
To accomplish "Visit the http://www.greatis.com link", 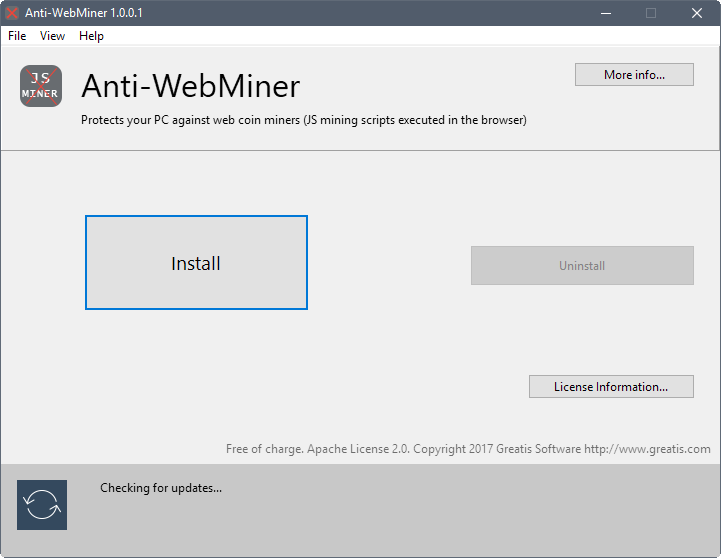I will click(647, 449).
